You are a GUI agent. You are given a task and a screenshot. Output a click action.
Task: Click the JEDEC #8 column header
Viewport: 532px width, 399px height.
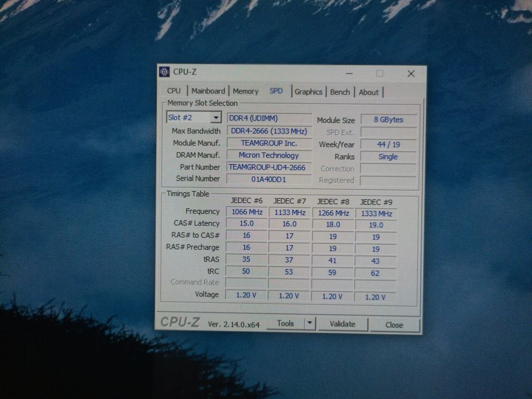333,202
